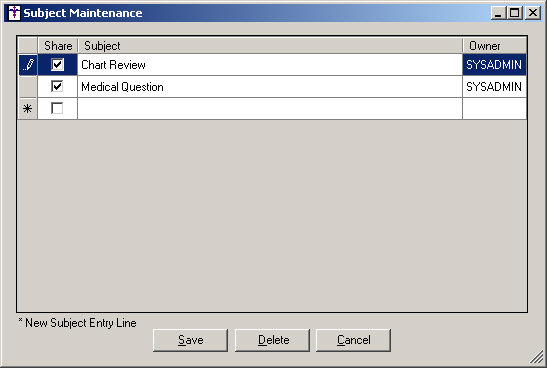
Task: Click row selector for Medical Question
Action: pyautogui.click(x=28, y=87)
